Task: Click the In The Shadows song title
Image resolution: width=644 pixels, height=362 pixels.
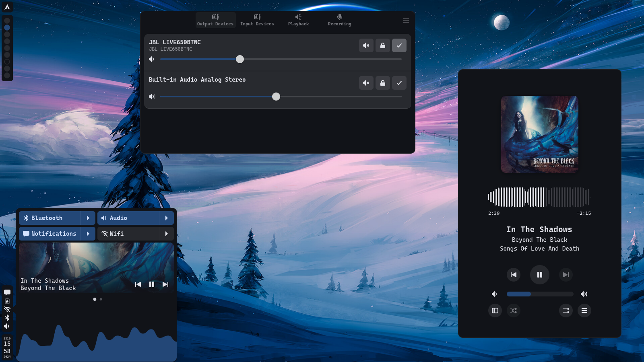Action: point(539,229)
